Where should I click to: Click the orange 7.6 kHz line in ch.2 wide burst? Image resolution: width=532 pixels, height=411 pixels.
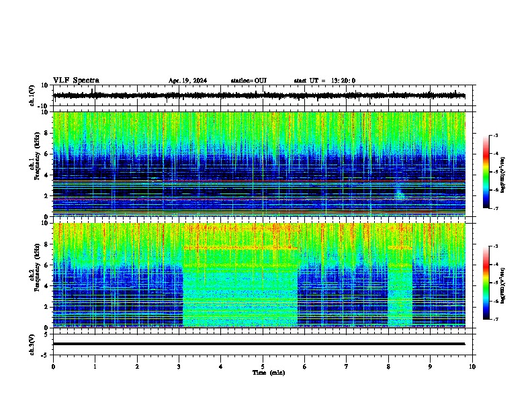click(240, 248)
